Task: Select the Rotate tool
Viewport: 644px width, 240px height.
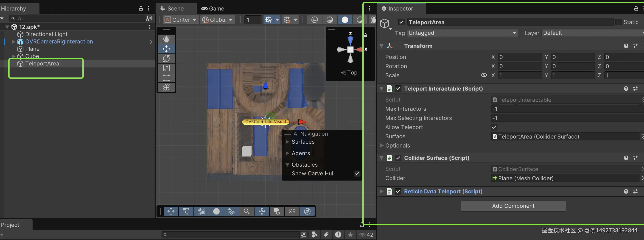Action: pos(166,59)
